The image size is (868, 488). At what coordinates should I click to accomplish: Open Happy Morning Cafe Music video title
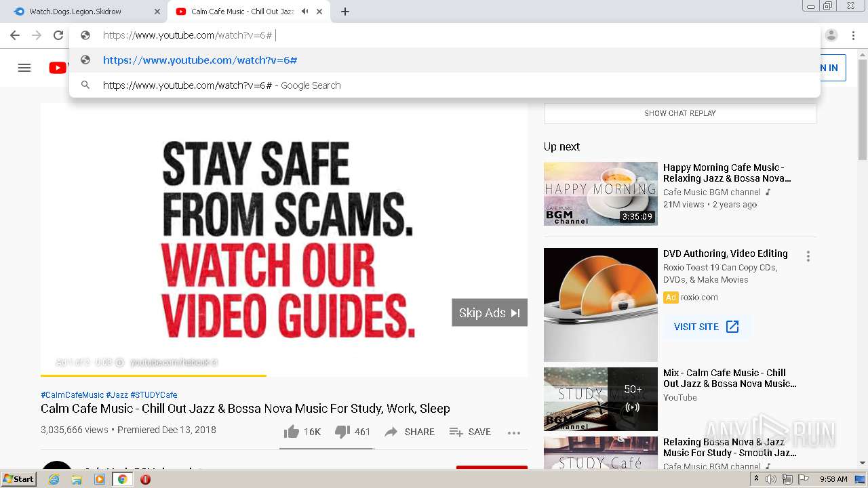(727, 173)
